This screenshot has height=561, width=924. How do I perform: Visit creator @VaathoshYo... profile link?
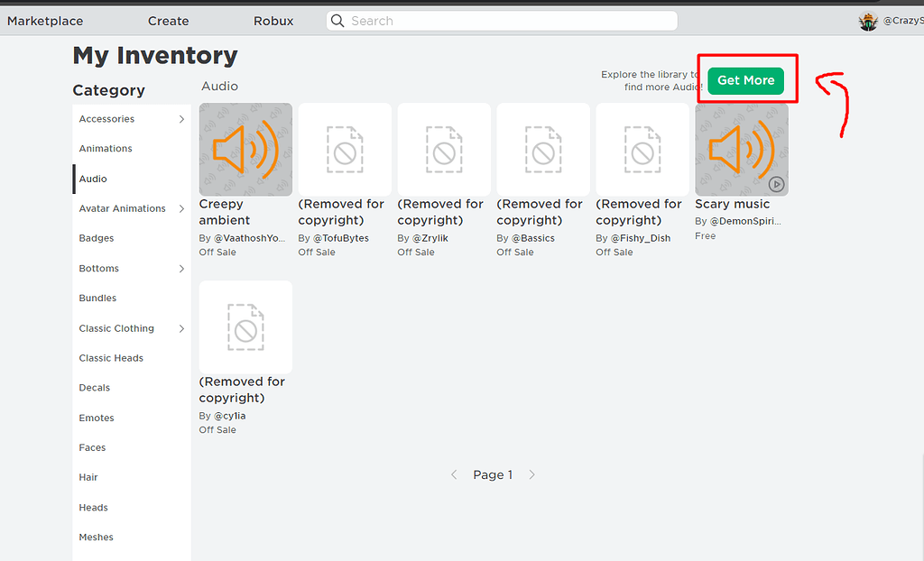pos(249,238)
